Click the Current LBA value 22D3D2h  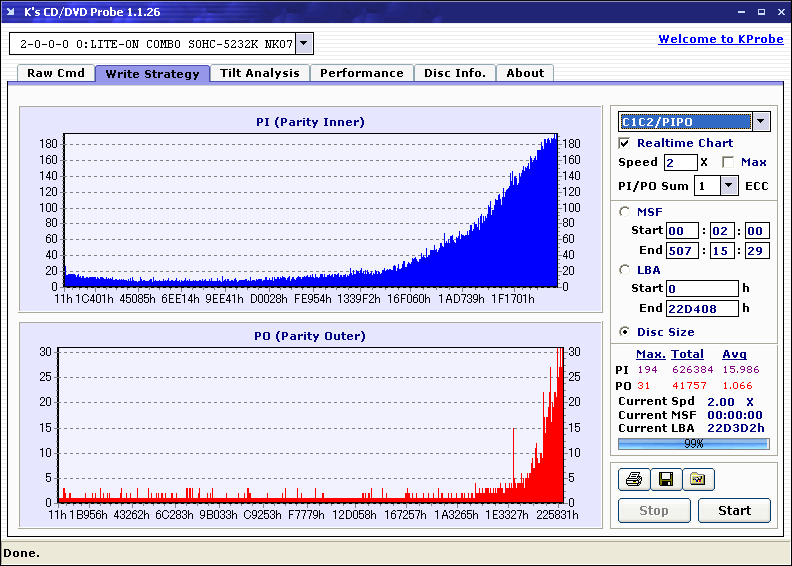pyautogui.click(x=736, y=428)
